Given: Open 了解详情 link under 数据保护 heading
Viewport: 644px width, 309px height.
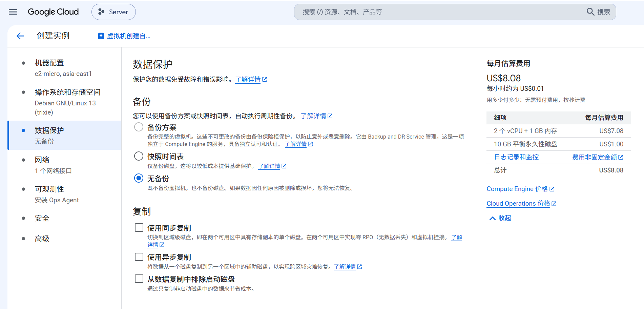Looking at the screenshot, I should coord(251,79).
